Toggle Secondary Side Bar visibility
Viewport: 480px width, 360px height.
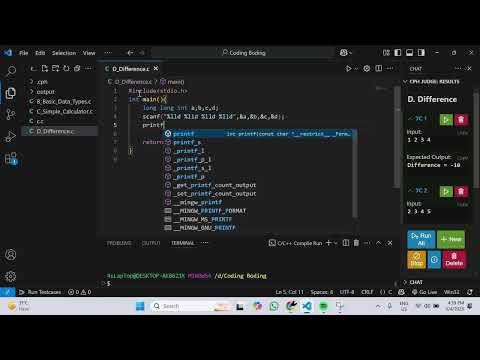click(421, 53)
